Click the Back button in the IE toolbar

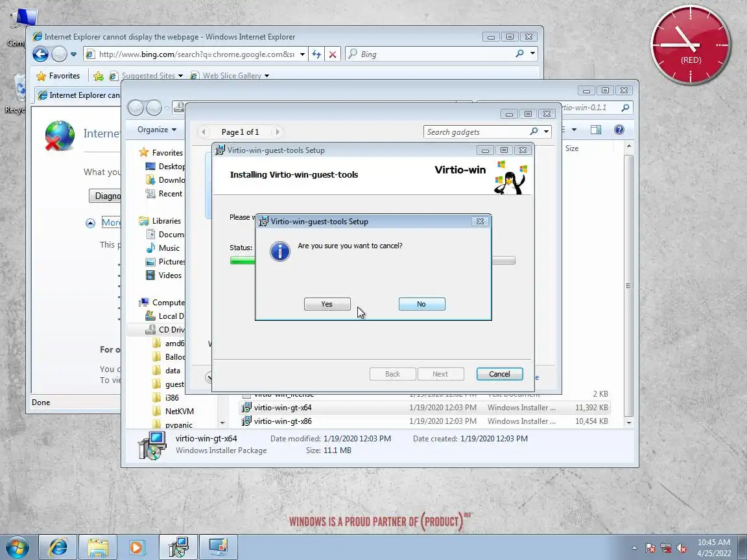click(40, 54)
